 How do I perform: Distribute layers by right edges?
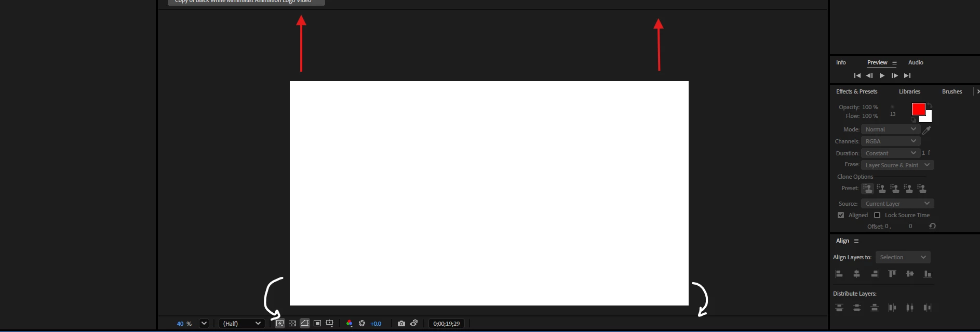(928, 308)
